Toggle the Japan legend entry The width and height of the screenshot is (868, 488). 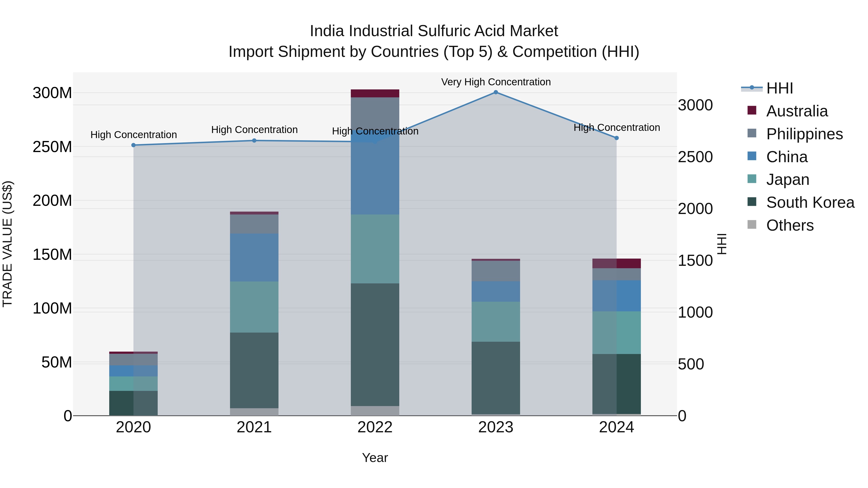pos(778,180)
